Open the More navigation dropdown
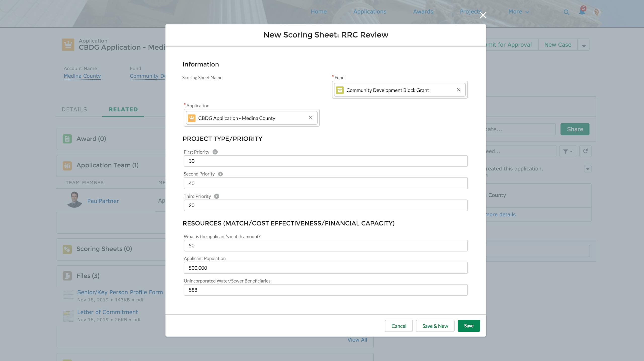The height and width of the screenshot is (361, 644). (518, 12)
